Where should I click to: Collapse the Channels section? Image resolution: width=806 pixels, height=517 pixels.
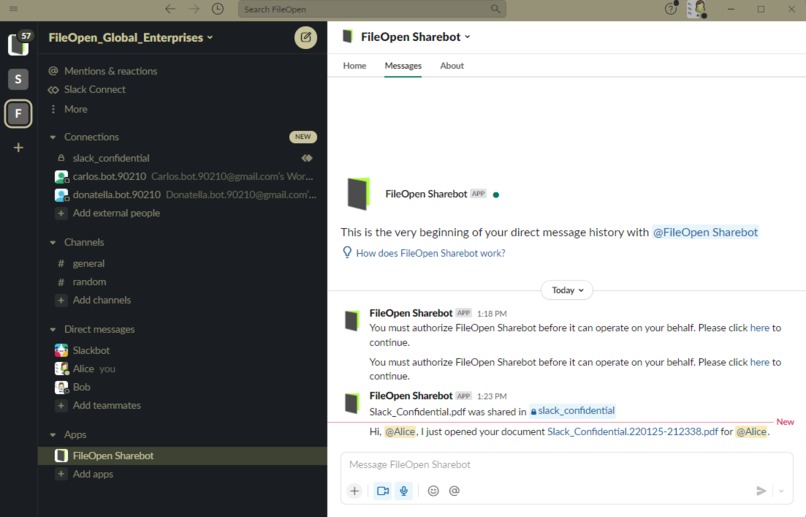tap(52, 243)
